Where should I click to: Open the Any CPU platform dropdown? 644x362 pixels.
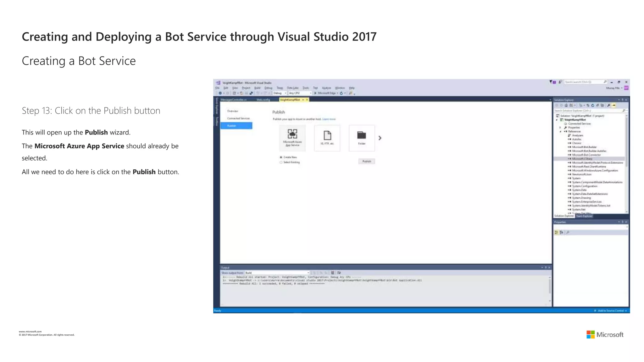pos(300,93)
